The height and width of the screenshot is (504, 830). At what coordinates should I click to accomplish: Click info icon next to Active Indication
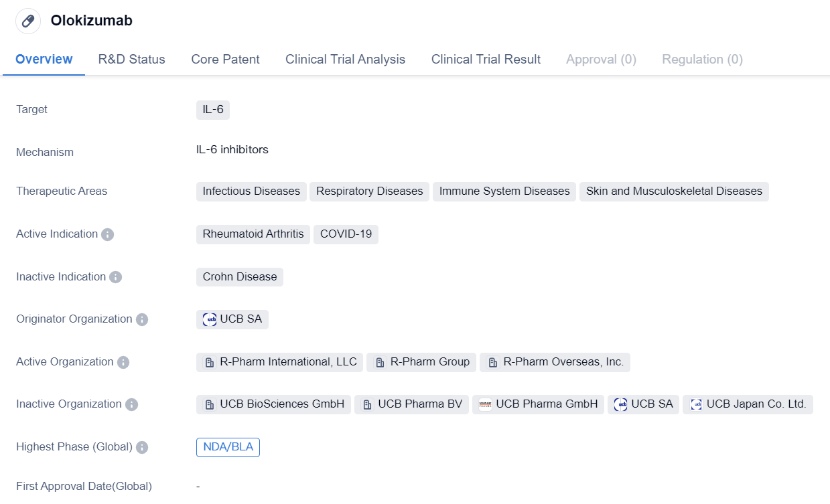107,234
